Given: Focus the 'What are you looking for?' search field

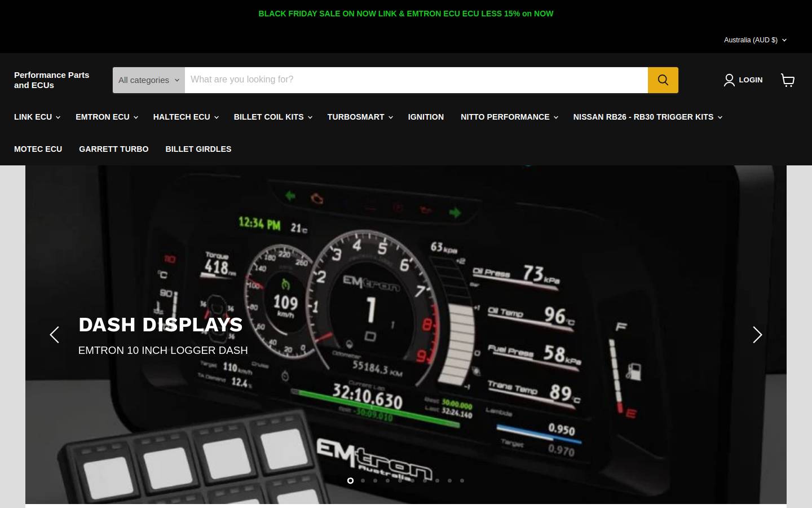Looking at the screenshot, I should coord(416,80).
